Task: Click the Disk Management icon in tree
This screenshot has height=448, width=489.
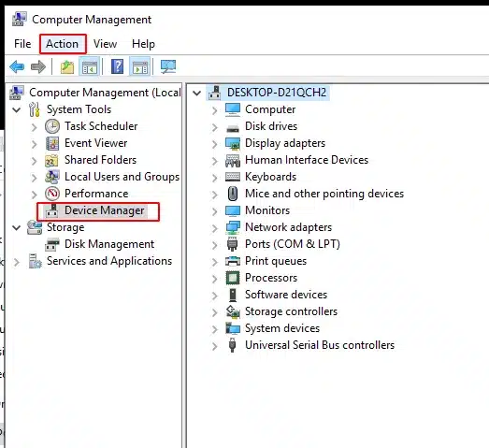Action: click(52, 244)
